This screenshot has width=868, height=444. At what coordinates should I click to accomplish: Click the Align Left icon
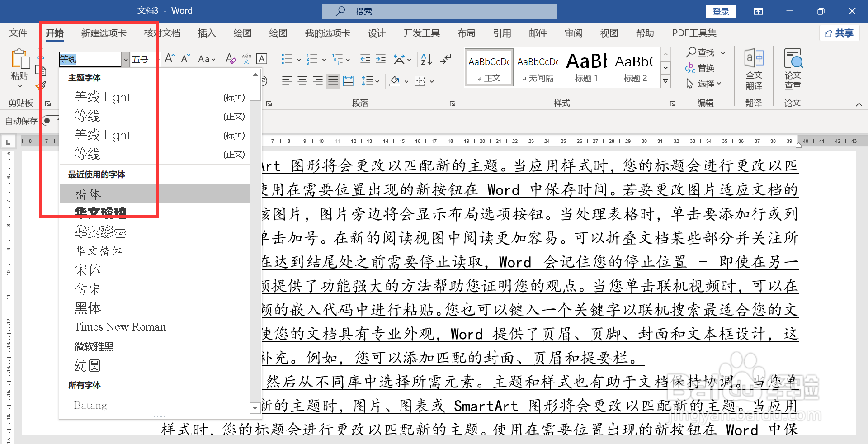[x=287, y=81]
